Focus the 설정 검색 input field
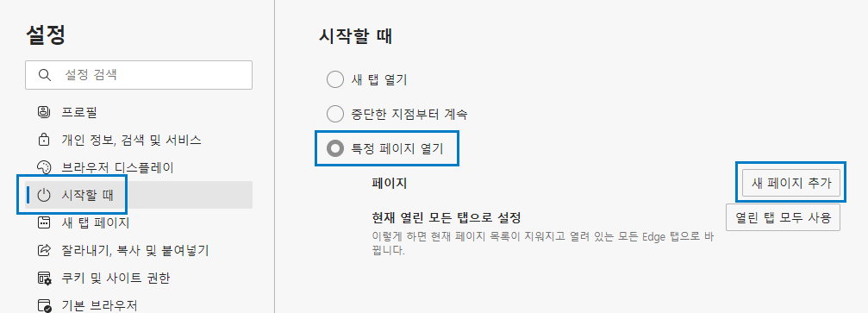The image size is (868, 313). pyautogui.click(x=139, y=75)
